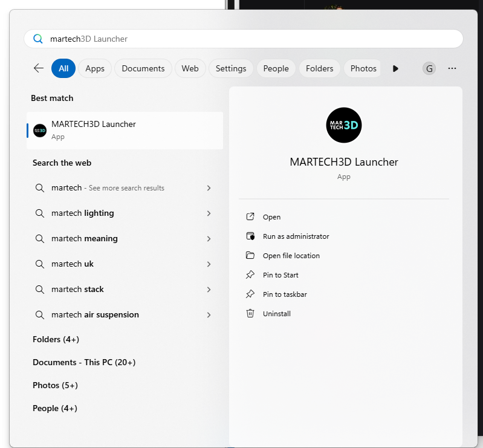Switch to the People filter tab
This screenshot has height=448, width=483.
(x=276, y=68)
